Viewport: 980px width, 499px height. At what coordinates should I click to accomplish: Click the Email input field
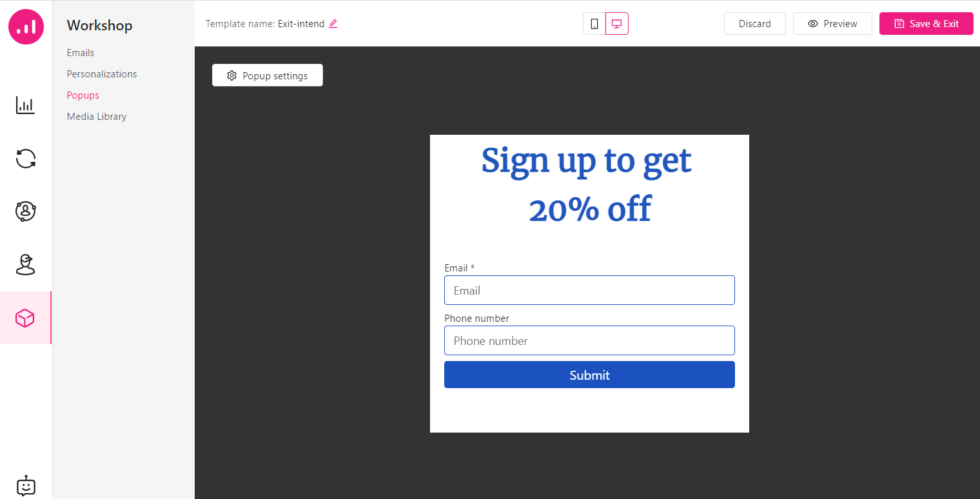589,290
